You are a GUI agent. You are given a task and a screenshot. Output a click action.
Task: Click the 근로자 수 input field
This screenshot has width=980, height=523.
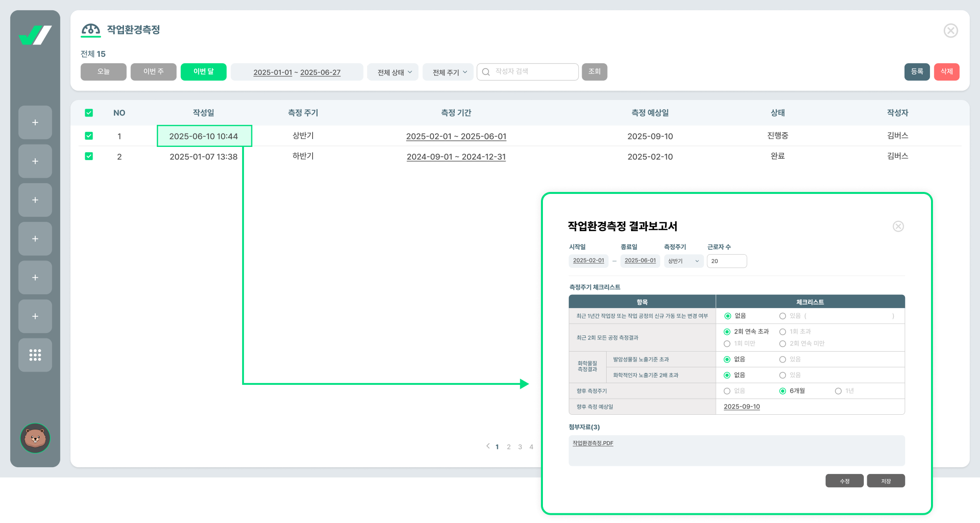click(x=727, y=261)
